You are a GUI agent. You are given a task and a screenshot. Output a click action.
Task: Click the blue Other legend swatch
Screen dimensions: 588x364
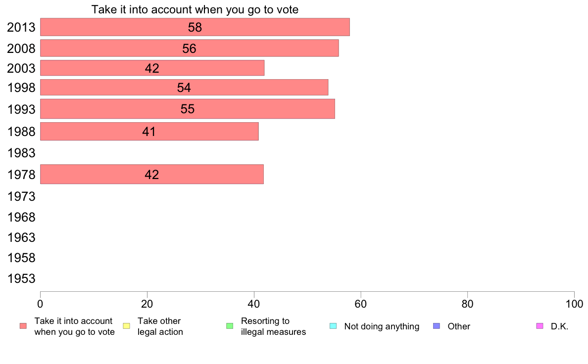(437, 326)
